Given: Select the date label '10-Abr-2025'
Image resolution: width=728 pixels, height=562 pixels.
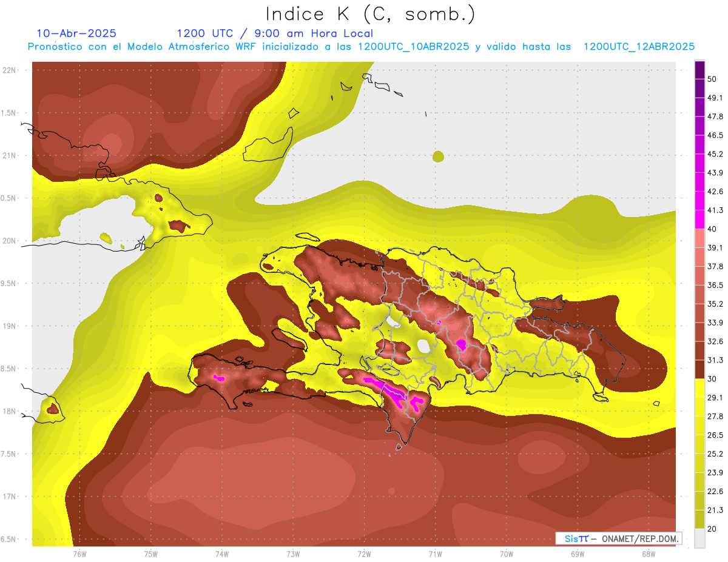Looking at the screenshot, I should click(76, 33).
